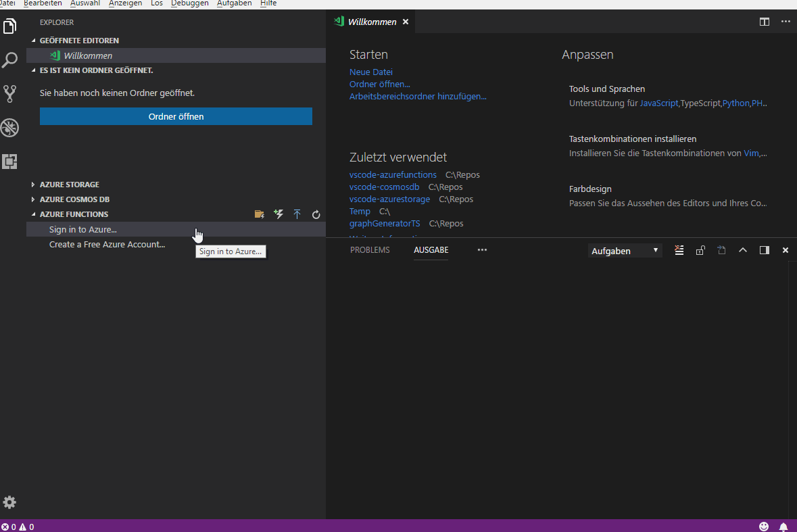Open the Explorer view in activity bar

click(x=9, y=26)
